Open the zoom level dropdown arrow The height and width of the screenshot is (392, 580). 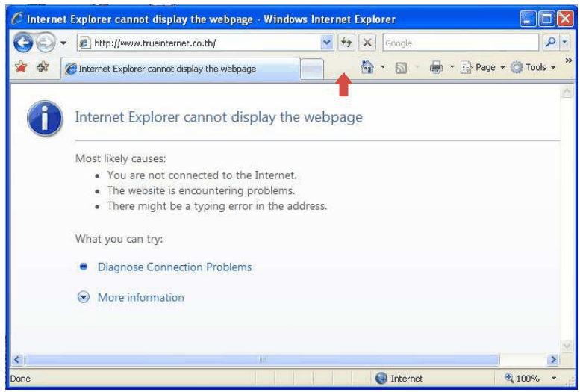(554, 379)
